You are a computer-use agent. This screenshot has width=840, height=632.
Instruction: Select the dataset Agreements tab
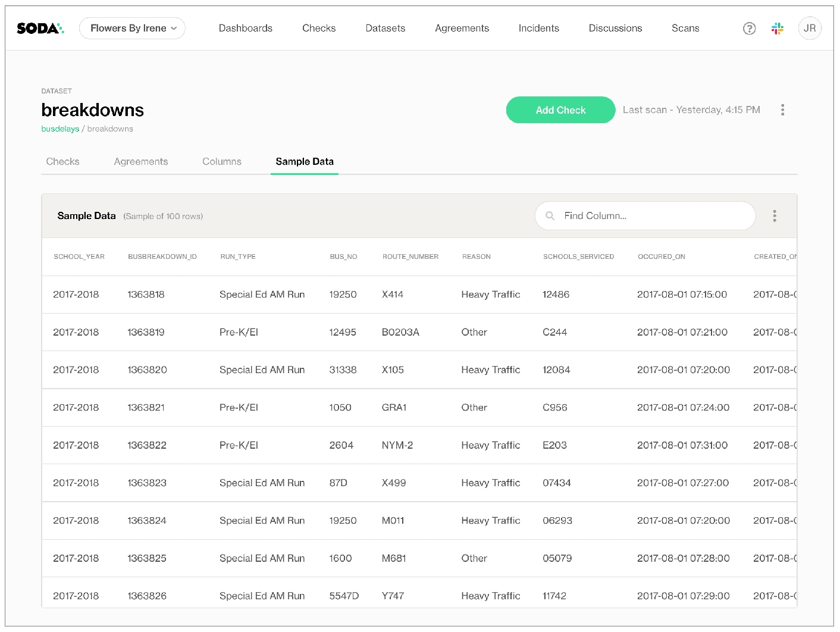[x=140, y=161]
